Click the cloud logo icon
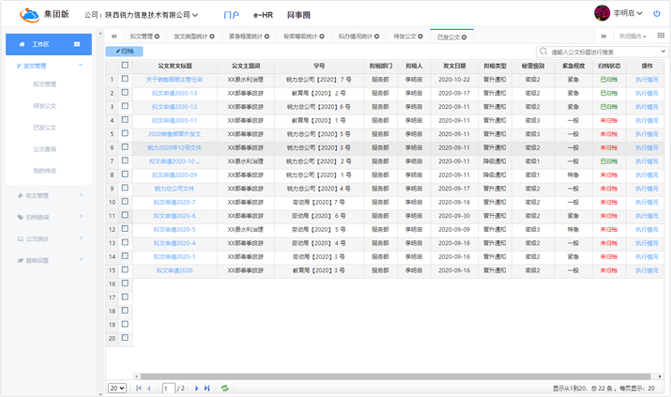The image size is (671, 397). click(x=30, y=15)
